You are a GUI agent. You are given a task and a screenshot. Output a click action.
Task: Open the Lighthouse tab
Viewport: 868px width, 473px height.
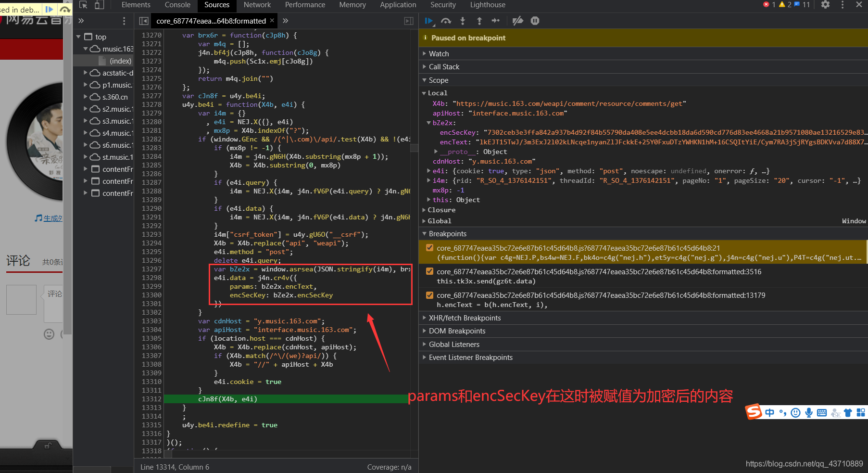[488, 5]
